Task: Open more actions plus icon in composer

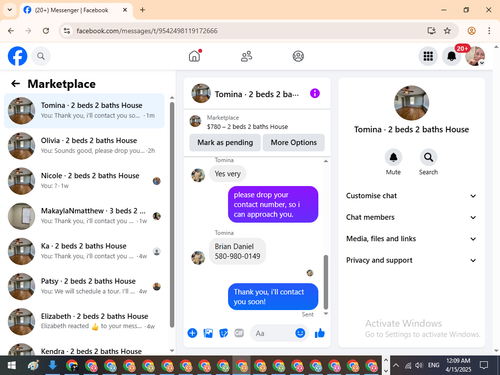Action: (192, 333)
